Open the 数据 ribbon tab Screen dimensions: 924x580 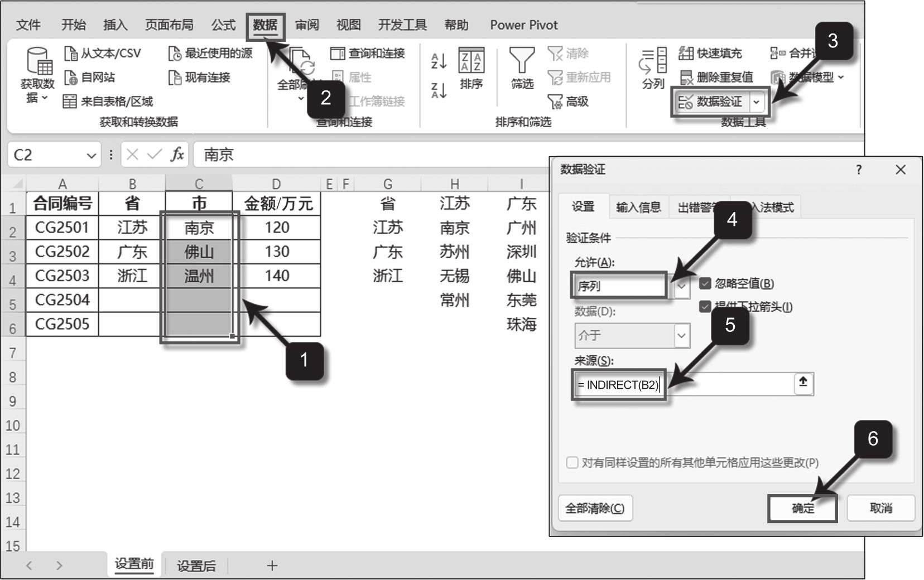coord(265,25)
